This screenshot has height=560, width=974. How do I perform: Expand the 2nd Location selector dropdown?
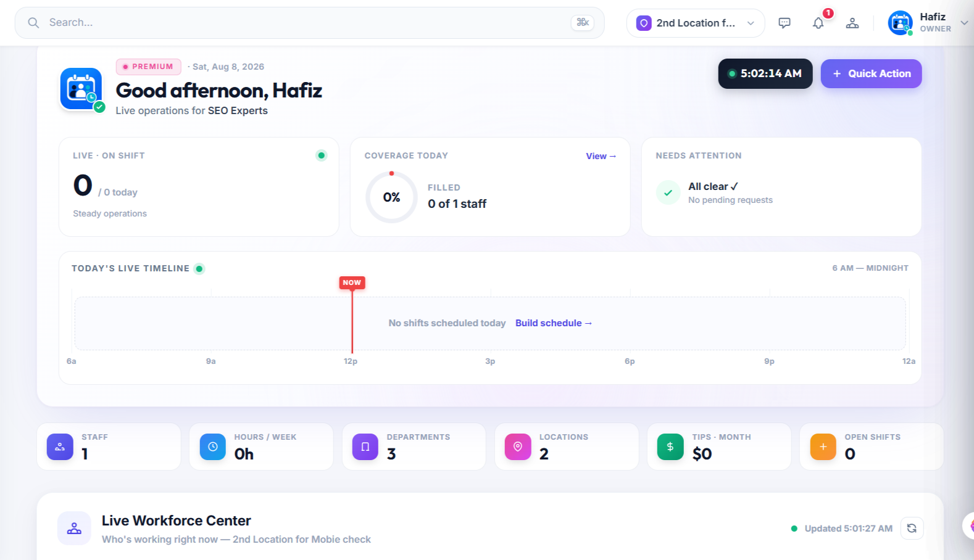click(696, 23)
